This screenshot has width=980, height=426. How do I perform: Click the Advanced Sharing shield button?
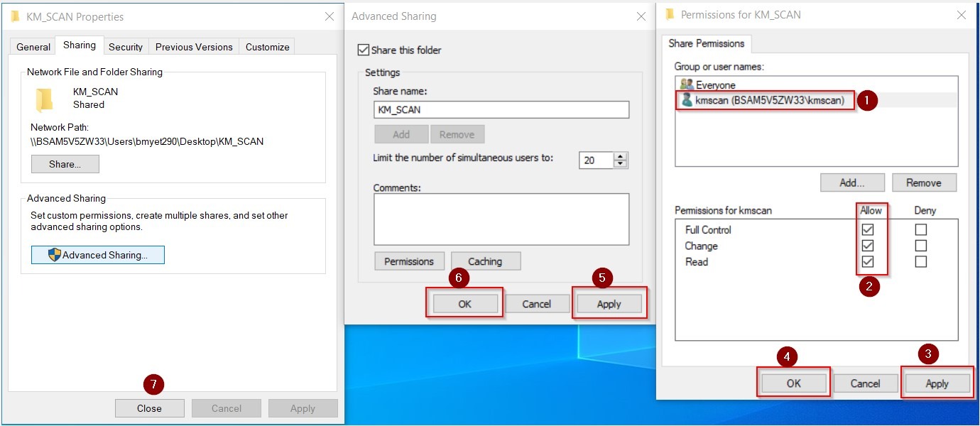pos(98,255)
